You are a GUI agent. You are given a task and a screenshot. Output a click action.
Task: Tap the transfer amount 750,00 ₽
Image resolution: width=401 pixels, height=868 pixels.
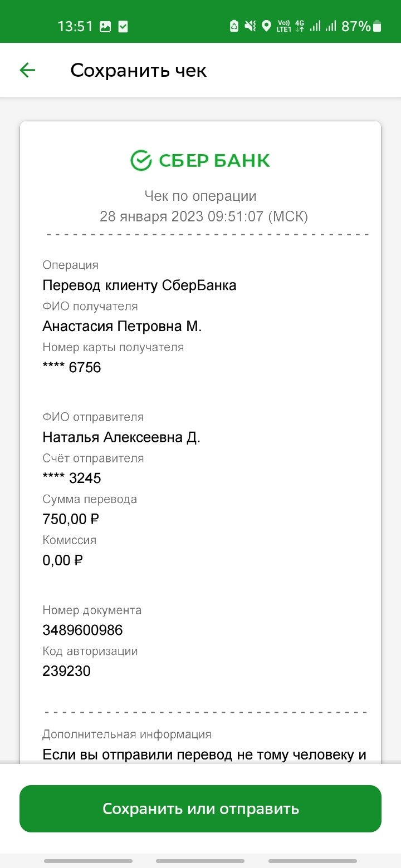point(71,519)
